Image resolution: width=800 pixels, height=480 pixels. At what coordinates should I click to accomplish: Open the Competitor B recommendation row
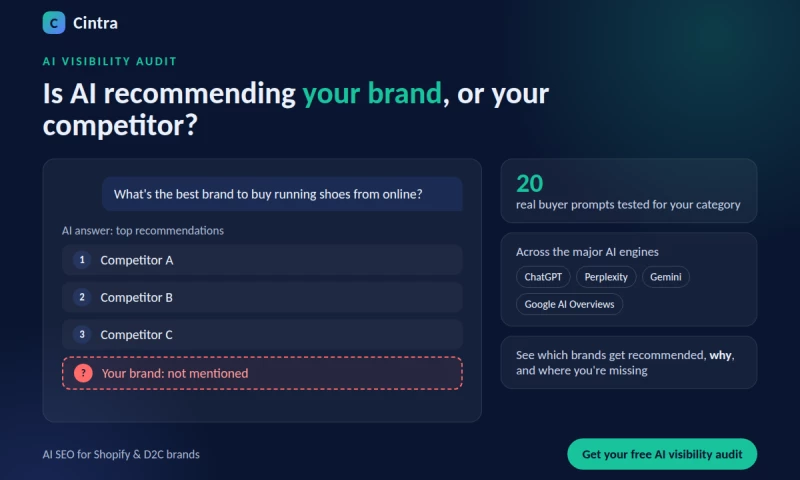pyautogui.click(x=262, y=297)
